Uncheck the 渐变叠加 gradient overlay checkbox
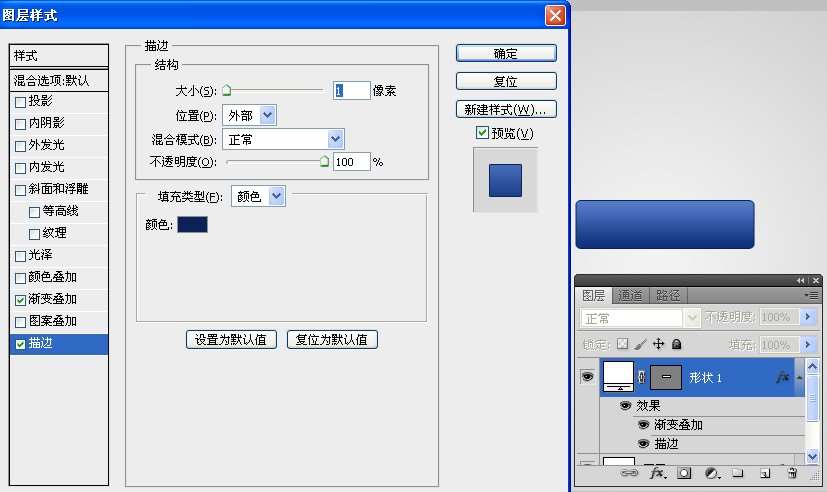Viewport: 827px width, 492px height. click(21, 299)
